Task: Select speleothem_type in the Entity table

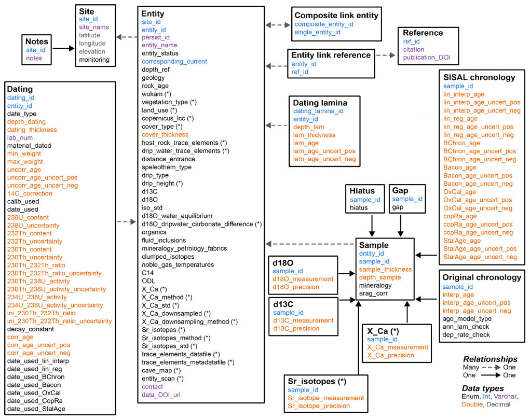Action: click(167, 167)
